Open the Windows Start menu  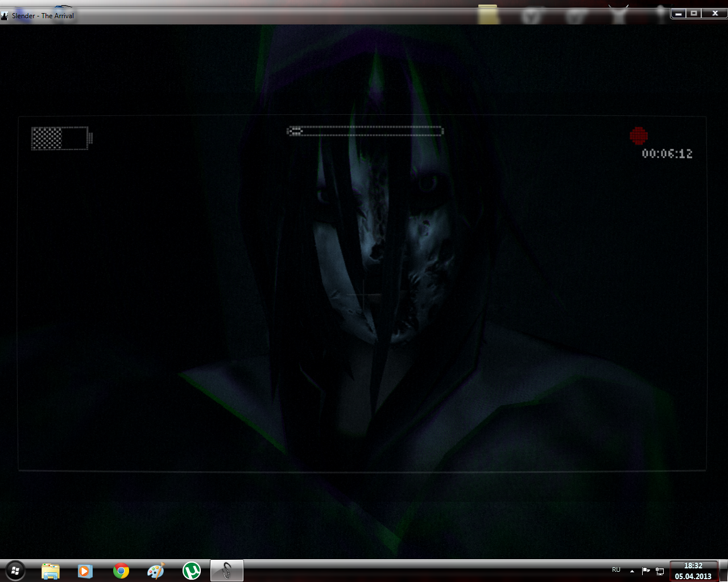click(15, 570)
